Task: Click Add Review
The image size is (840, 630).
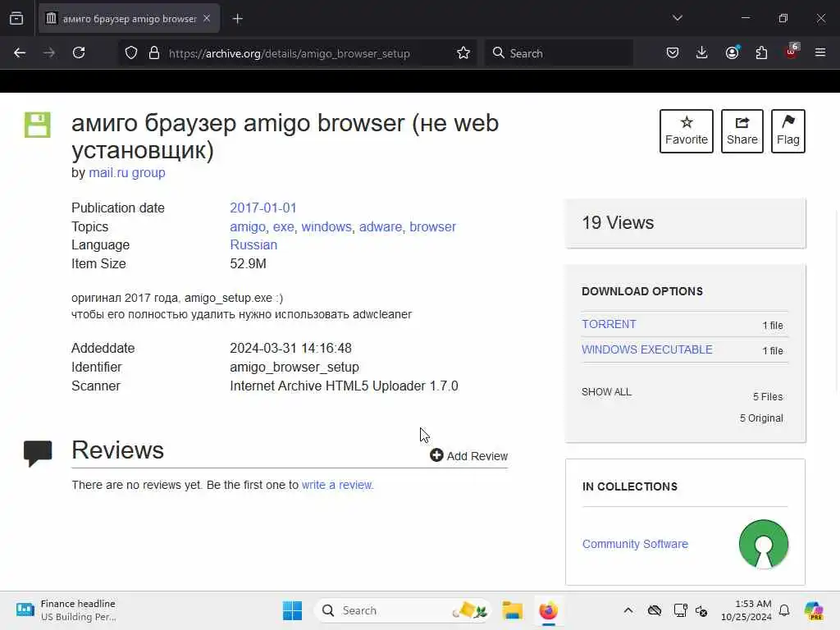Action: pos(468,456)
